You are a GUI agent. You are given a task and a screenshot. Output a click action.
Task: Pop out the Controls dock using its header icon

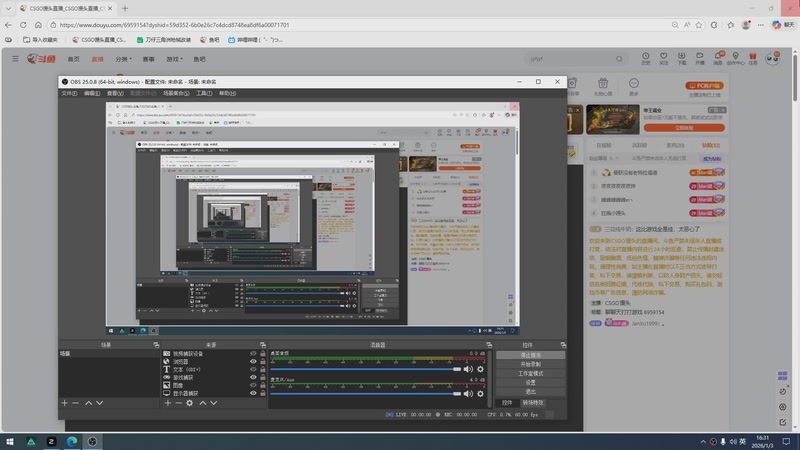coord(563,345)
